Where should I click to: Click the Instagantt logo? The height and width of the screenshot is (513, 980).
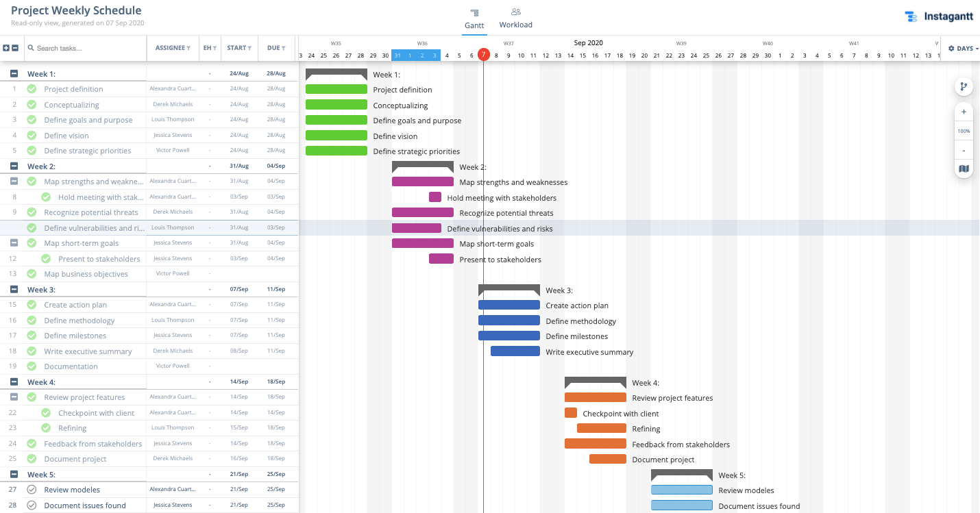point(939,16)
